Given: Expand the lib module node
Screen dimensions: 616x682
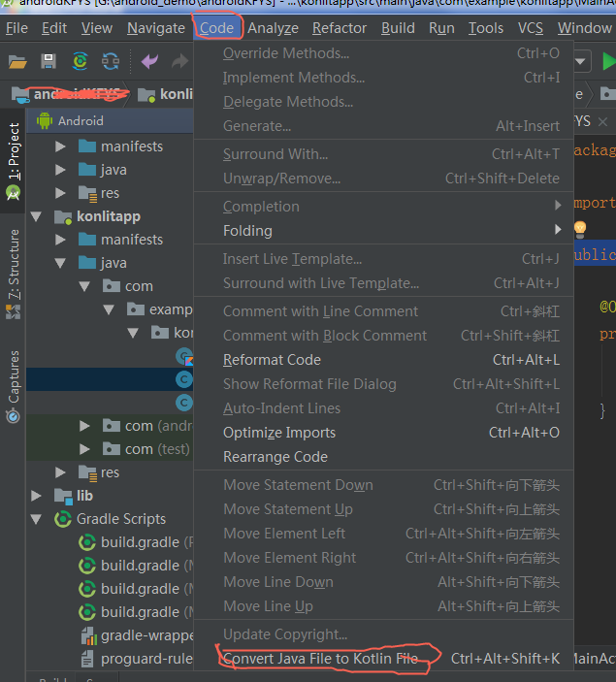Looking at the screenshot, I should pyautogui.click(x=36, y=496).
